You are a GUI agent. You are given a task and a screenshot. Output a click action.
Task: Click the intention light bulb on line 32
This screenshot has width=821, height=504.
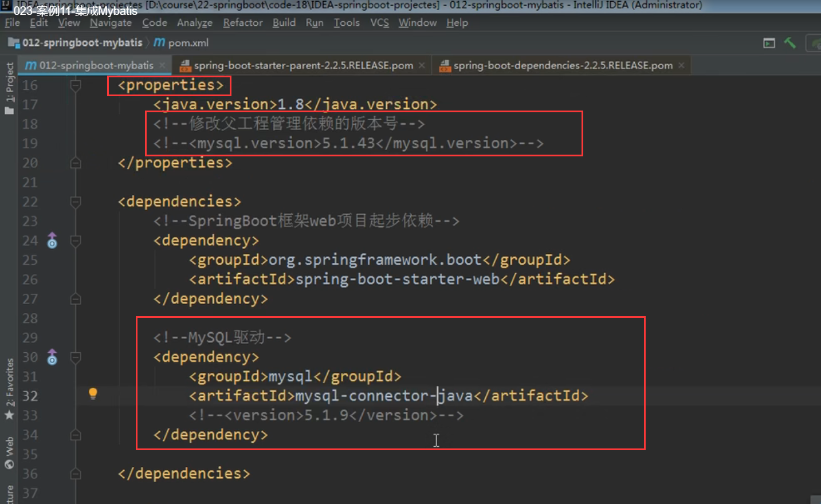(x=93, y=393)
